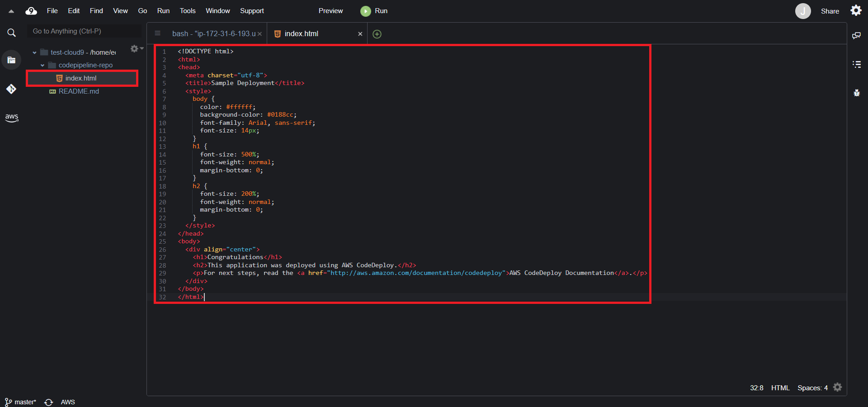
Task: Select README.md in the file tree
Action: [x=79, y=91]
